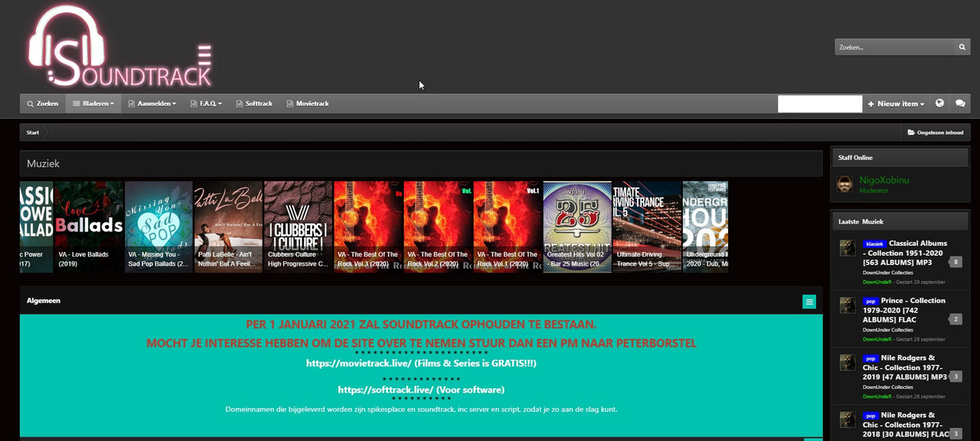The image size is (980, 441).
Task: Go to Start breadcrumb
Action: tap(33, 132)
